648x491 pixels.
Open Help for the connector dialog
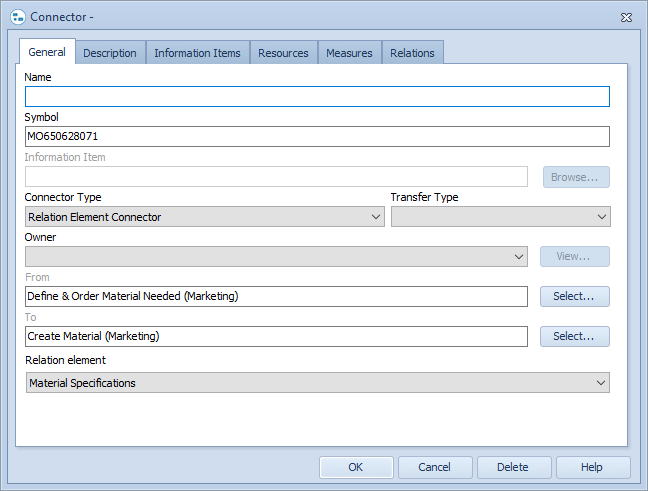point(592,467)
